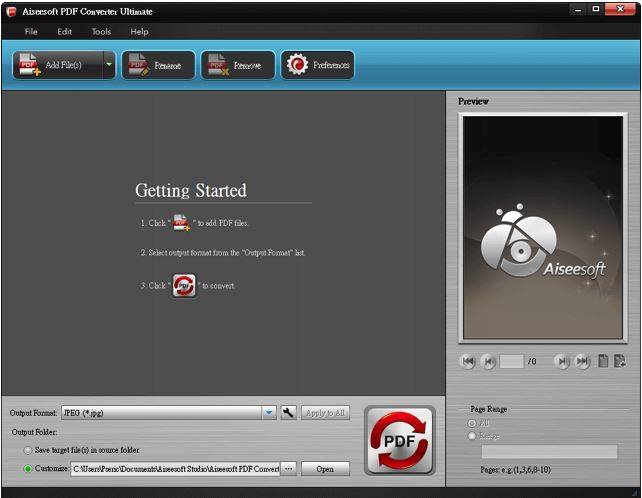Select Save target file(s) in source folder
The height and width of the screenshot is (498, 642).
click(28, 450)
